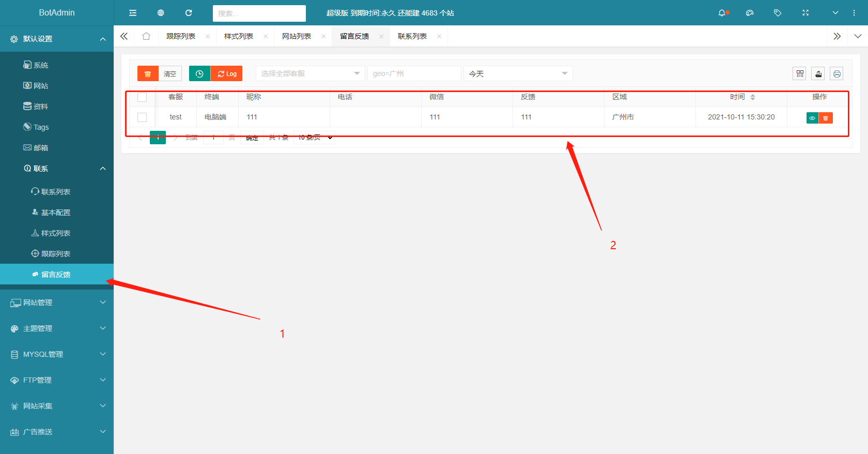Open the column filter grid icon

[800, 73]
